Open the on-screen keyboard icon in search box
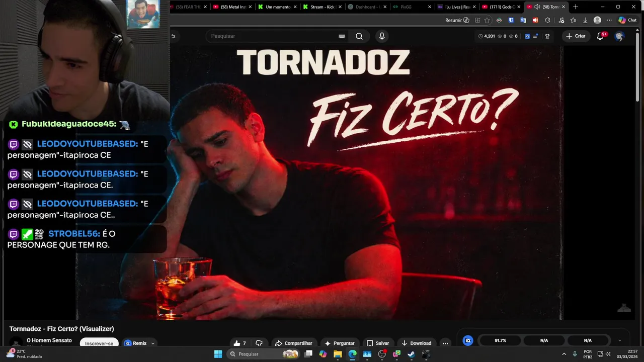 click(342, 36)
